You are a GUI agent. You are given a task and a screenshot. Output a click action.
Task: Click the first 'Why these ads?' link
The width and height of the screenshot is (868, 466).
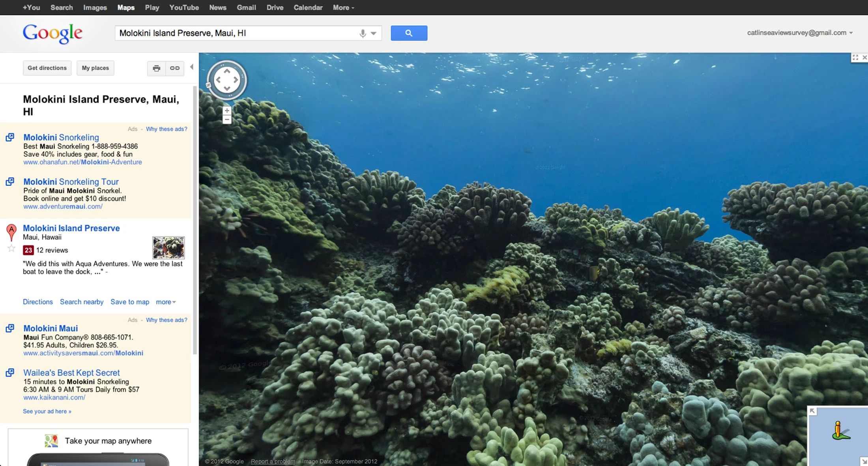(166, 129)
